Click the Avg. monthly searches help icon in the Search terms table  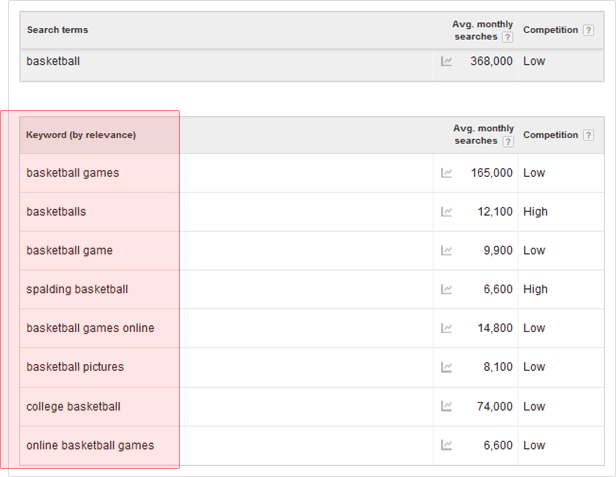click(x=507, y=37)
